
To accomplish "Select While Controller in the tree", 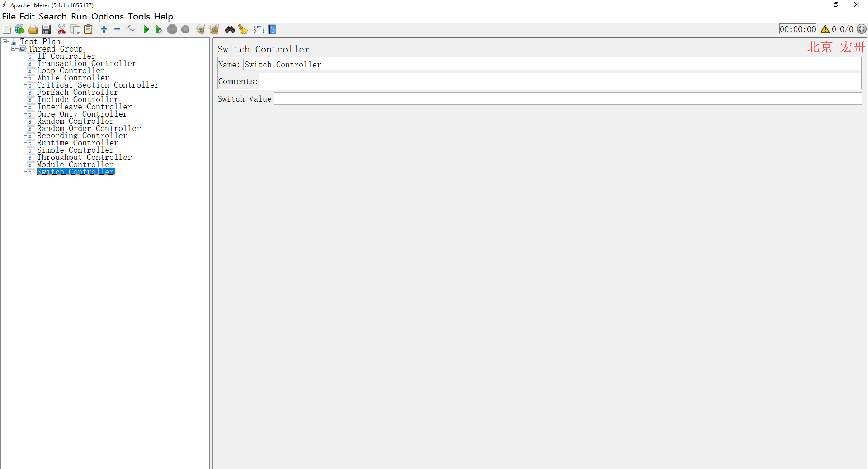I will pyautogui.click(x=73, y=78).
